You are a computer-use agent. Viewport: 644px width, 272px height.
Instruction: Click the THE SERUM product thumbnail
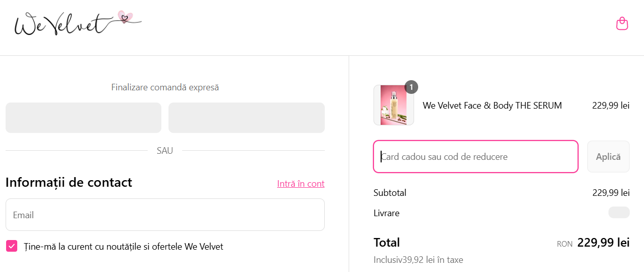point(393,105)
